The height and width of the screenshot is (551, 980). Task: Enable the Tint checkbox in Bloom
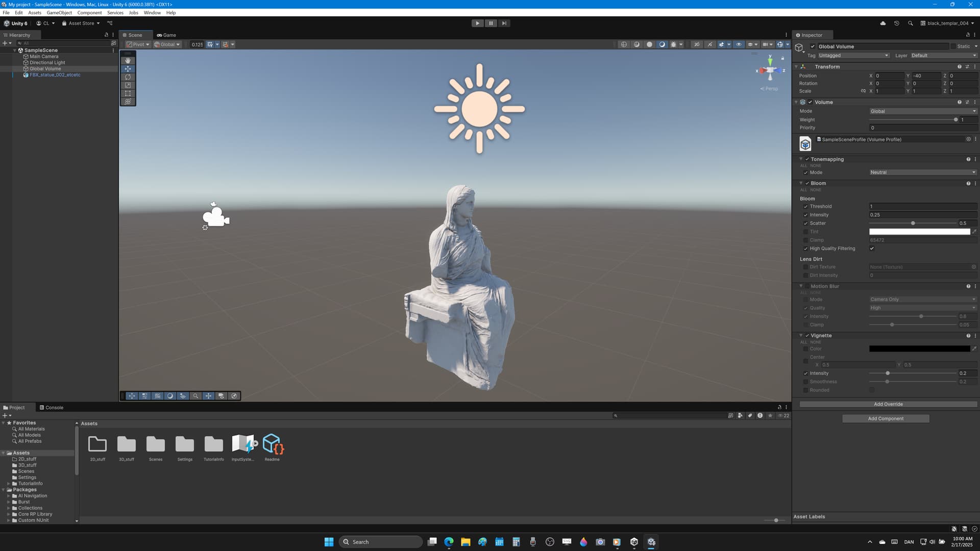[x=806, y=232]
